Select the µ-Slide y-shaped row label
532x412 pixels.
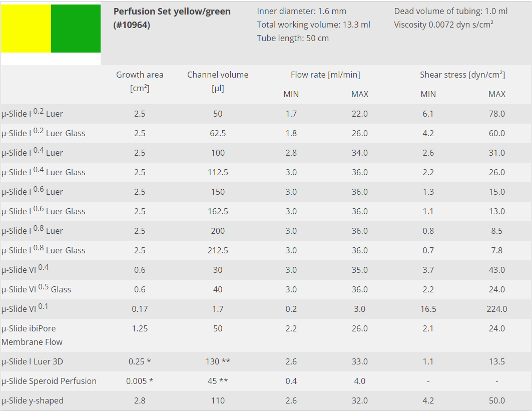click(x=33, y=400)
